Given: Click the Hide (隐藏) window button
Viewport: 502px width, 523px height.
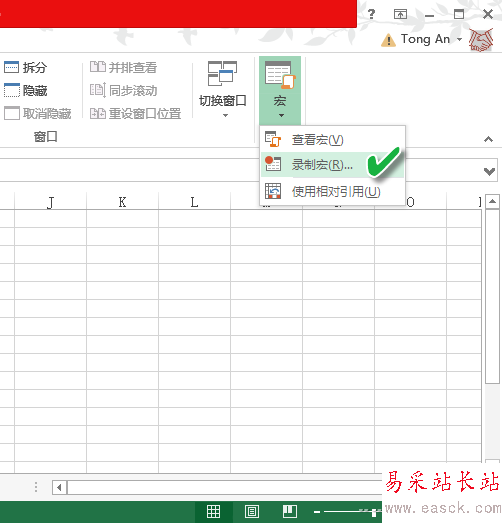Looking at the screenshot, I should coord(25,90).
